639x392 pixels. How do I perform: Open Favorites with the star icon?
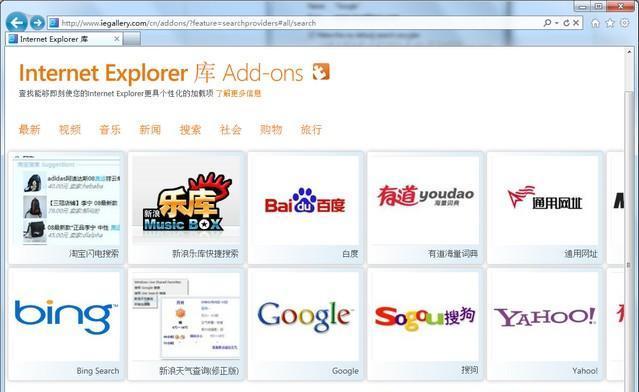(x=610, y=23)
